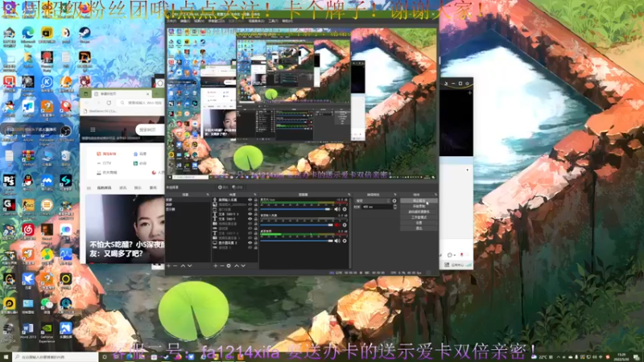Unmute the red muted audio input channel
This screenshot has width=644, height=362.
(x=337, y=225)
